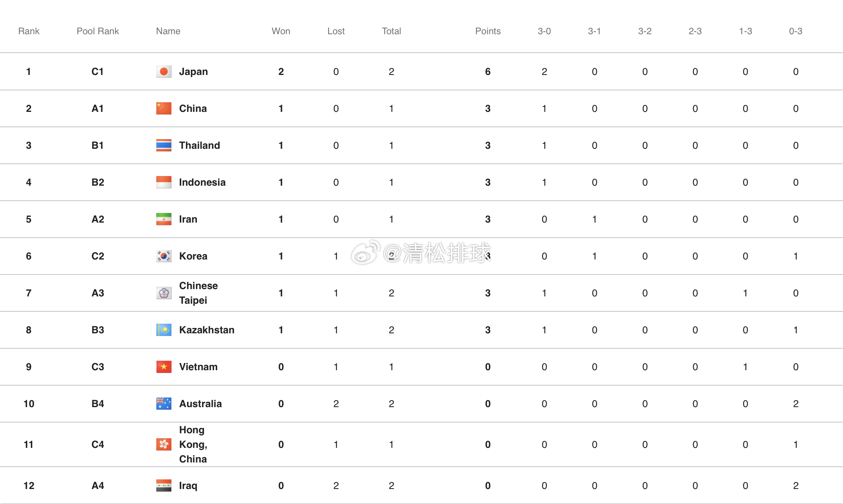Click the Hong Kong flag icon

164,444
